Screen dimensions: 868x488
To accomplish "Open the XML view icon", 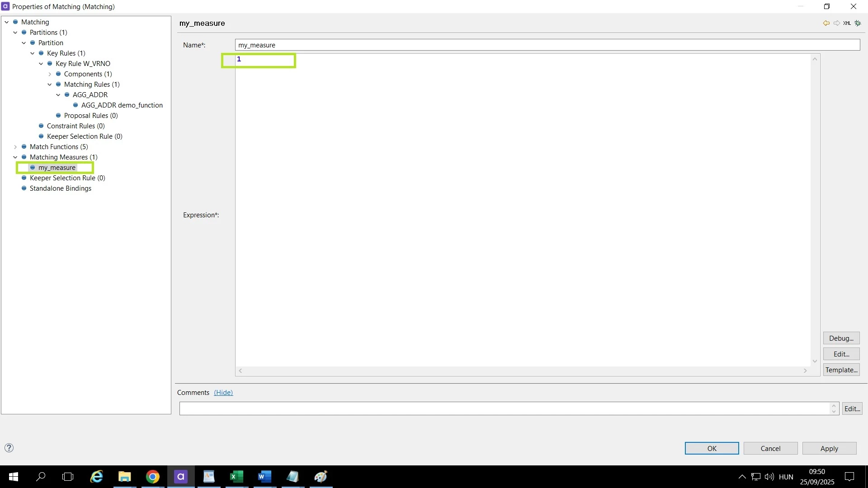I will pos(847,23).
